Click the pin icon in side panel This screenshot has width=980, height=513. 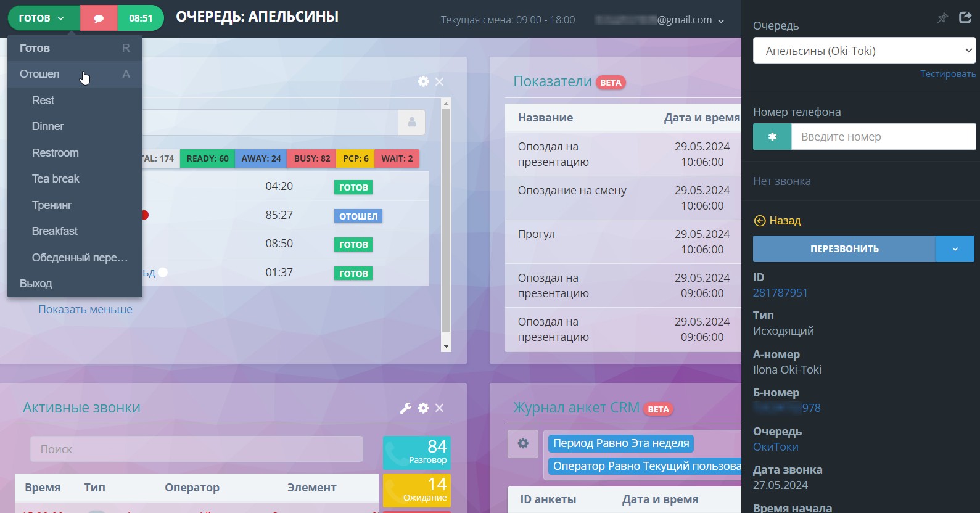click(942, 18)
